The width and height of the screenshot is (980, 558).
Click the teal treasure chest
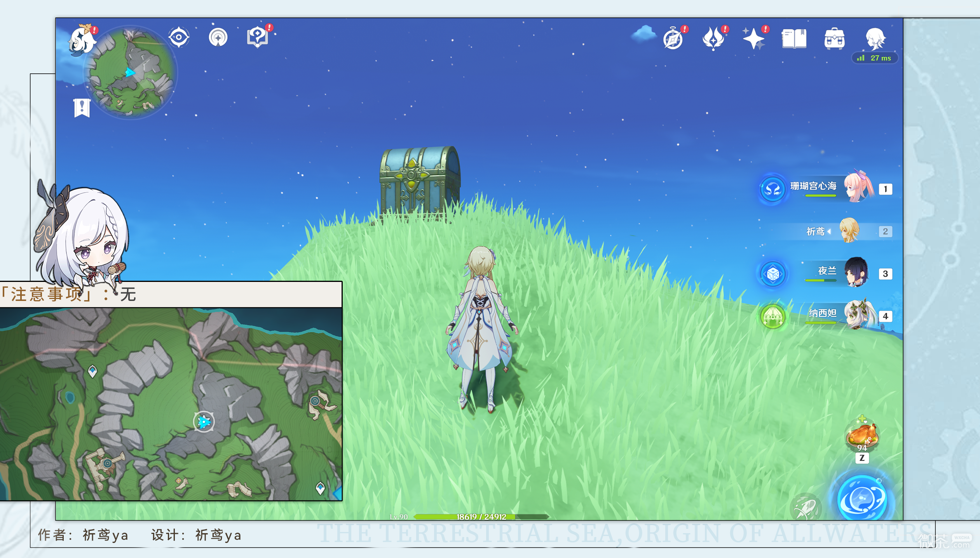click(419, 184)
